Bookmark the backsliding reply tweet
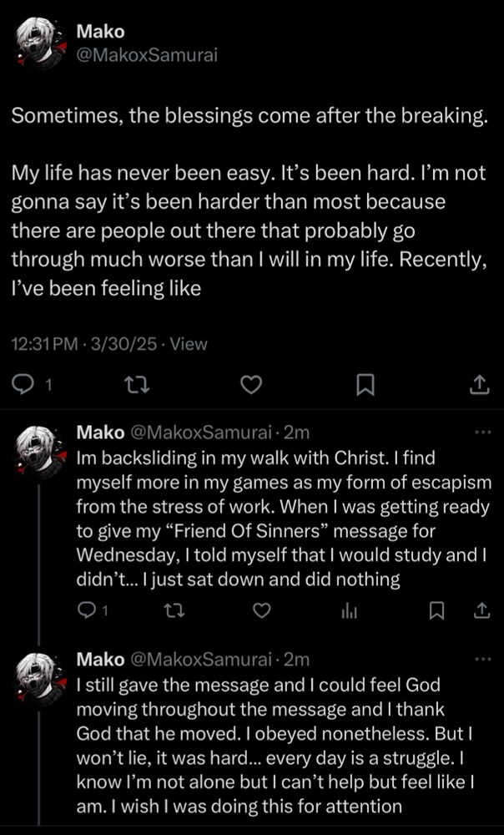The width and height of the screenshot is (504, 835). [436, 610]
